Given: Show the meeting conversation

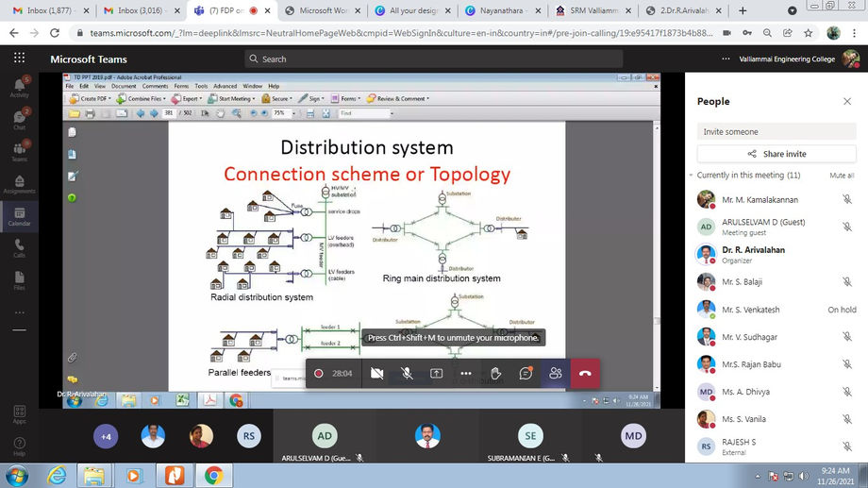Looking at the screenshot, I should tap(526, 374).
